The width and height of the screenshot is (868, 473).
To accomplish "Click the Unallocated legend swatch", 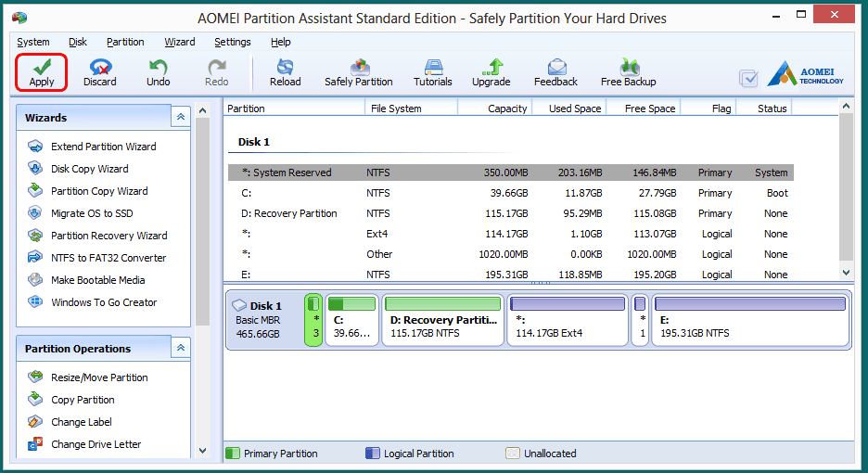I will 513,454.
